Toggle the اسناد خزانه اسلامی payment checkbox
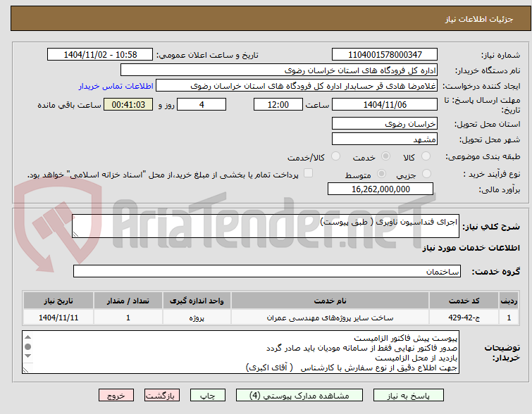Screen dimensions: 532x414 pyautogui.click(x=308, y=173)
